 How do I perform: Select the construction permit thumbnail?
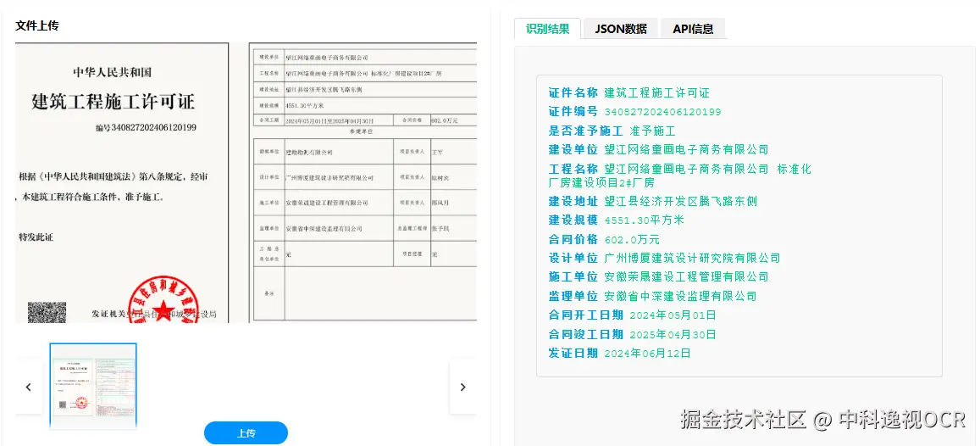[x=93, y=385]
